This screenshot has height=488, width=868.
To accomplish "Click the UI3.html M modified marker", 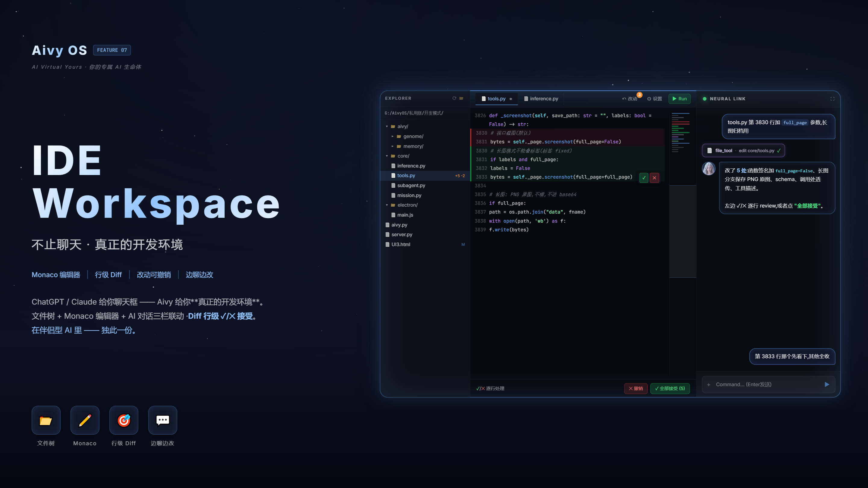I will click(463, 245).
